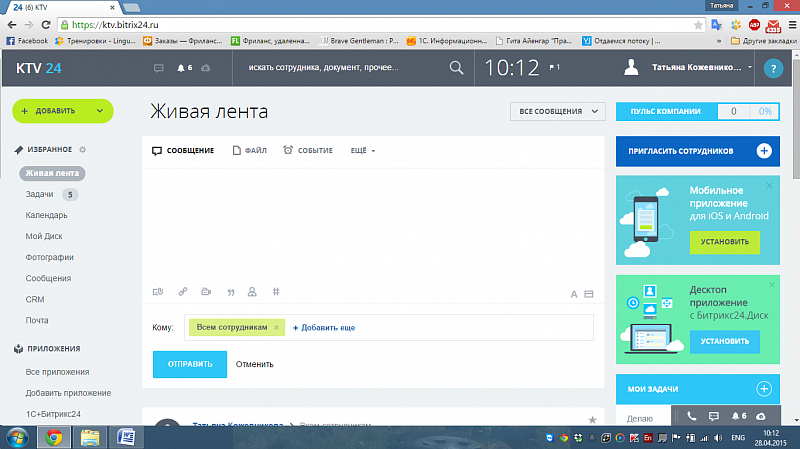Open All Messages filter dropdown
800x449 pixels.
click(x=558, y=111)
